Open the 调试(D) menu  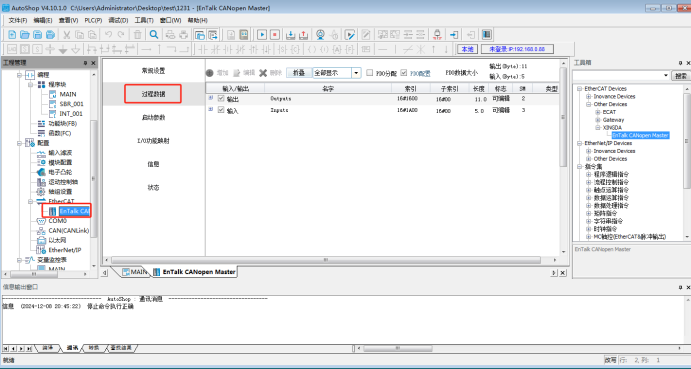118,20
